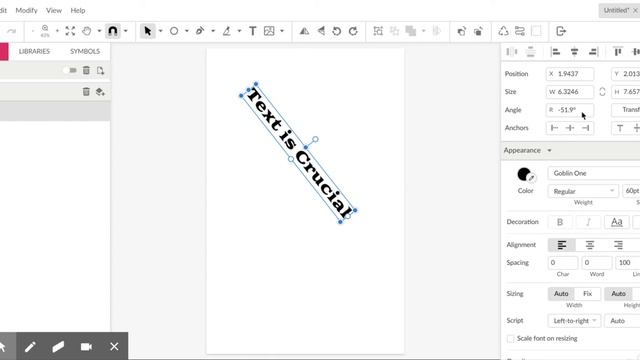640x360 pixels.
Task: Flip the selection horizontally
Action: tap(304, 31)
